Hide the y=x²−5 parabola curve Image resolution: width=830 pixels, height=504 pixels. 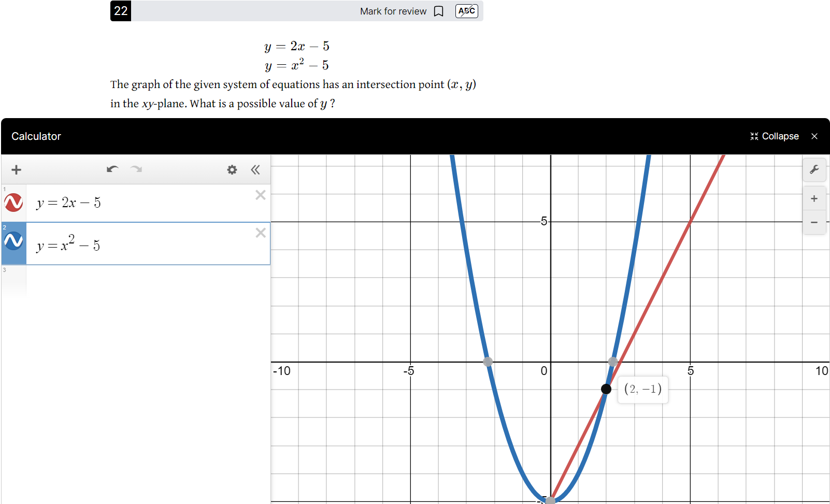14,241
